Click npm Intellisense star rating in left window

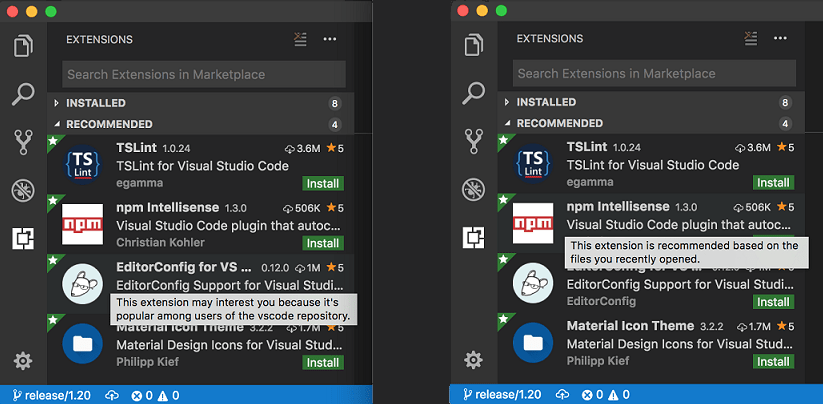[x=335, y=208]
